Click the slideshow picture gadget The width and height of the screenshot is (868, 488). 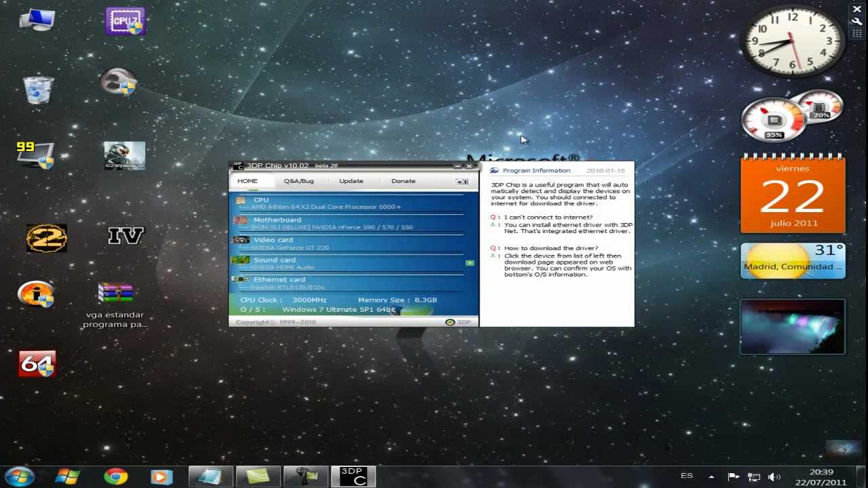coord(793,327)
